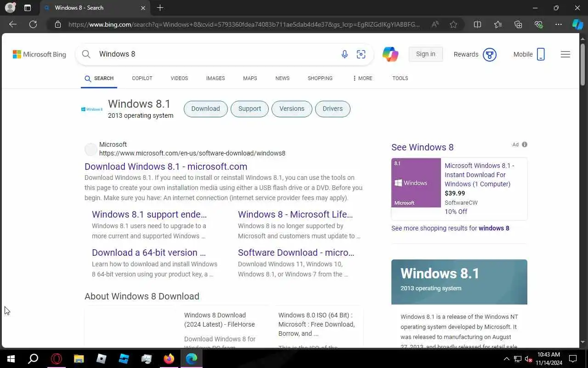Screen dimensions: 588x368
Task: Click the See Windows 8 heading
Action: pos(422,147)
